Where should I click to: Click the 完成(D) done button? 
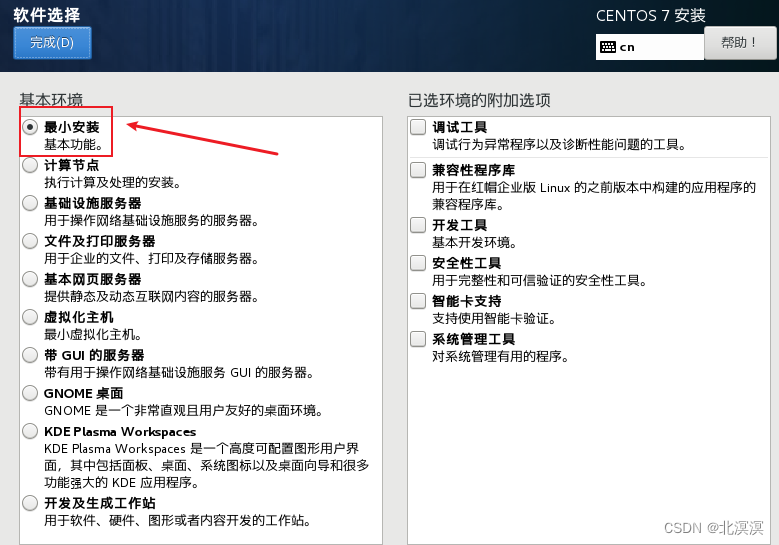point(52,43)
